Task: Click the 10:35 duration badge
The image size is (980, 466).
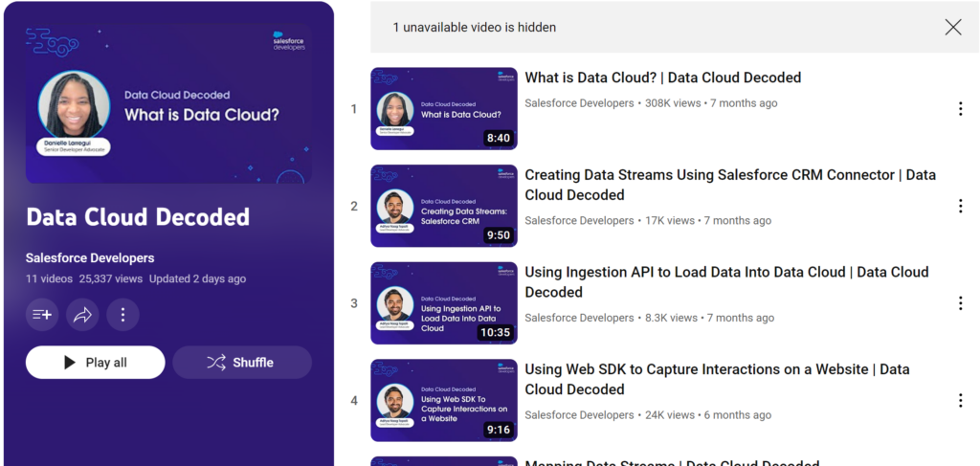Action: click(496, 332)
